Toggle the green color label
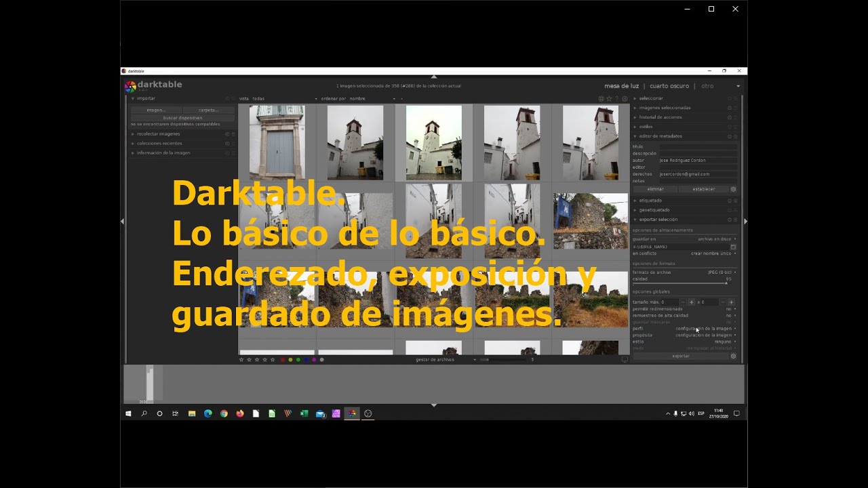Image resolution: width=868 pixels, height=488 pixels. (x=298, y=360)
